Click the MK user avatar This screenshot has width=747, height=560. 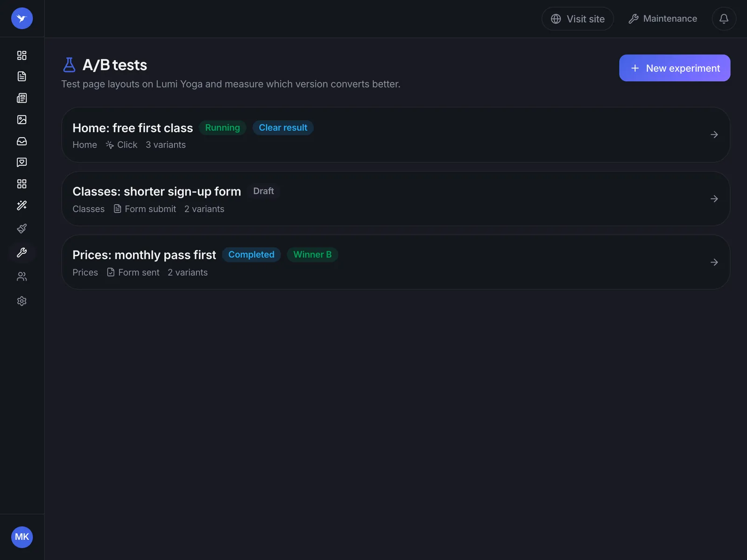click(x=22, y=537)
